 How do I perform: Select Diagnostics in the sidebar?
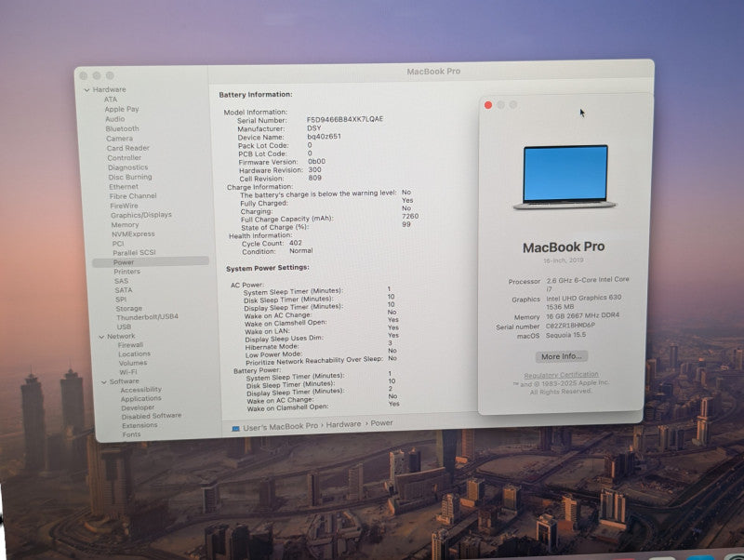point(128,167)
